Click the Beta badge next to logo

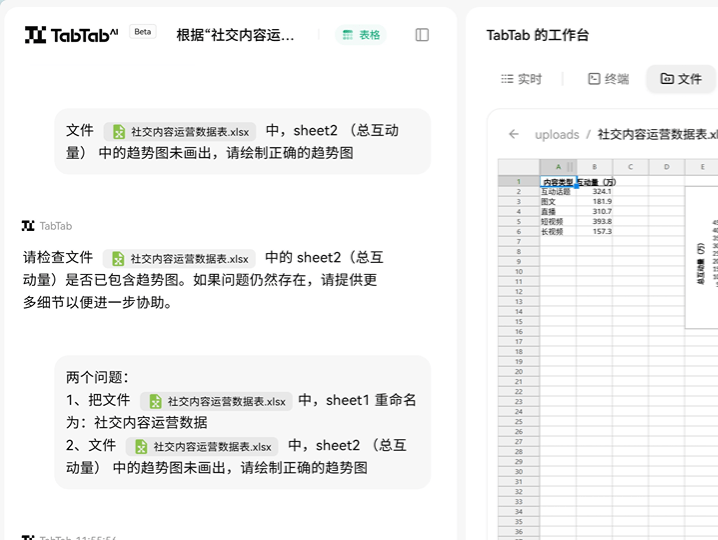[143, 32]
